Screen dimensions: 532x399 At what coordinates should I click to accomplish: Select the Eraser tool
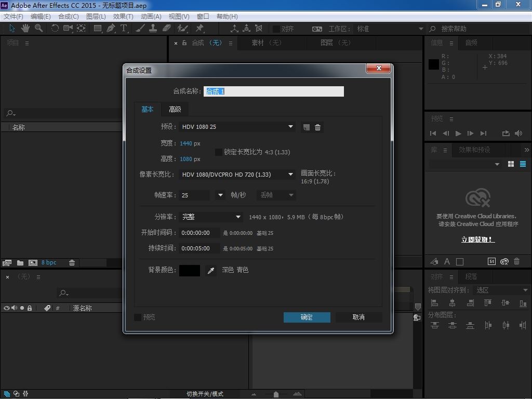click(x=167, y=28)
